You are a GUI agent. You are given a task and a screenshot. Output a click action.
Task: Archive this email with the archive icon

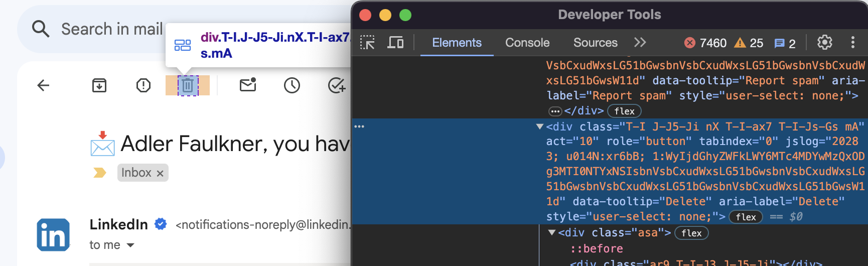[x=99, y=85]
